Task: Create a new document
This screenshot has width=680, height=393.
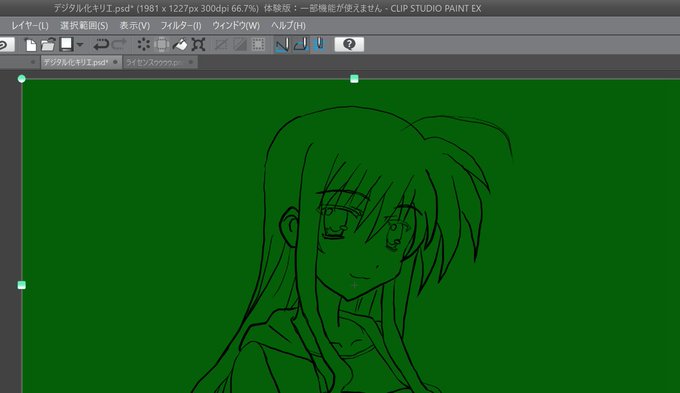Action: [x=31, y=44]
